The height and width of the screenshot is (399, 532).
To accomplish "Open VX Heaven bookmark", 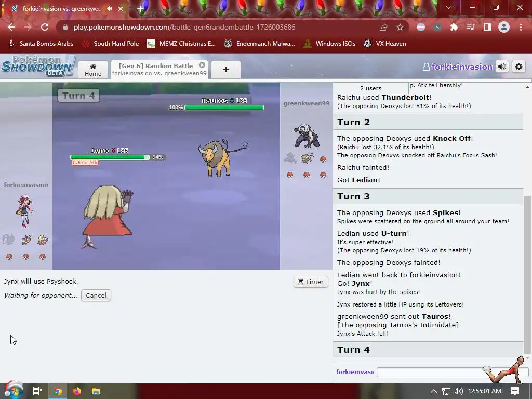I will (x=385, y=44).
